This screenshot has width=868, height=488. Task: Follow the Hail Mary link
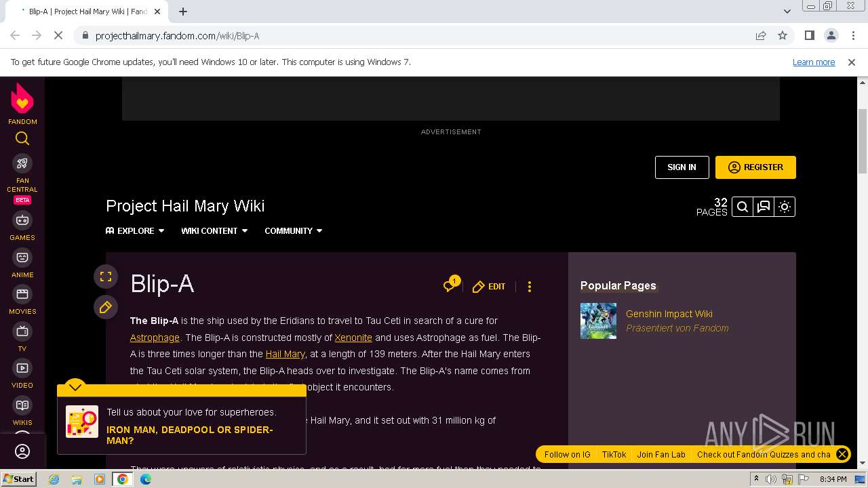pos(285,354)
